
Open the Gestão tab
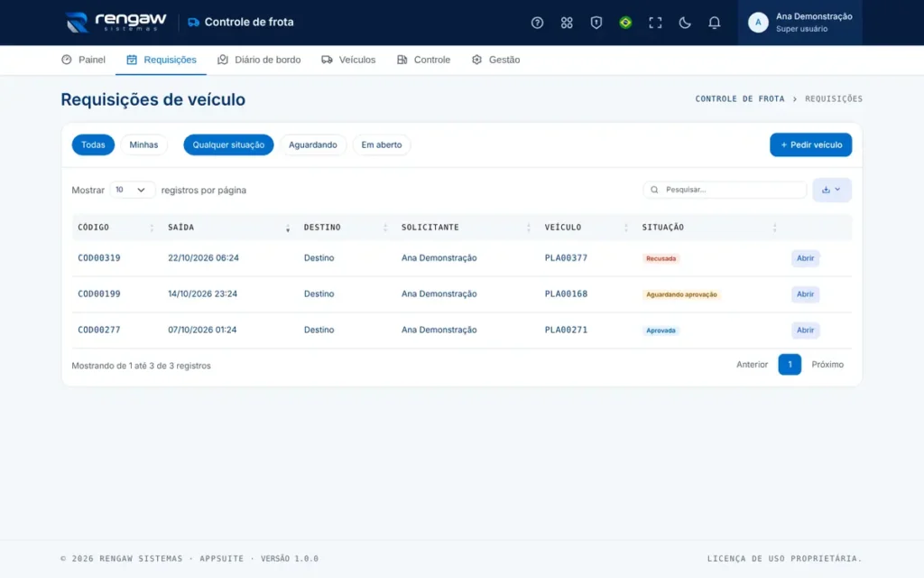click(495, 60)
